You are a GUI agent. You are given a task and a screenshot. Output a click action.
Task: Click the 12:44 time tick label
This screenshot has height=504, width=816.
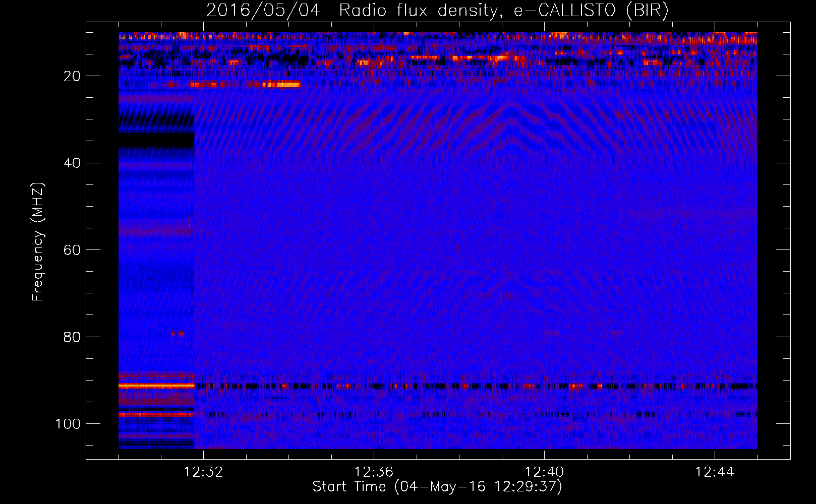pos(715,472)
